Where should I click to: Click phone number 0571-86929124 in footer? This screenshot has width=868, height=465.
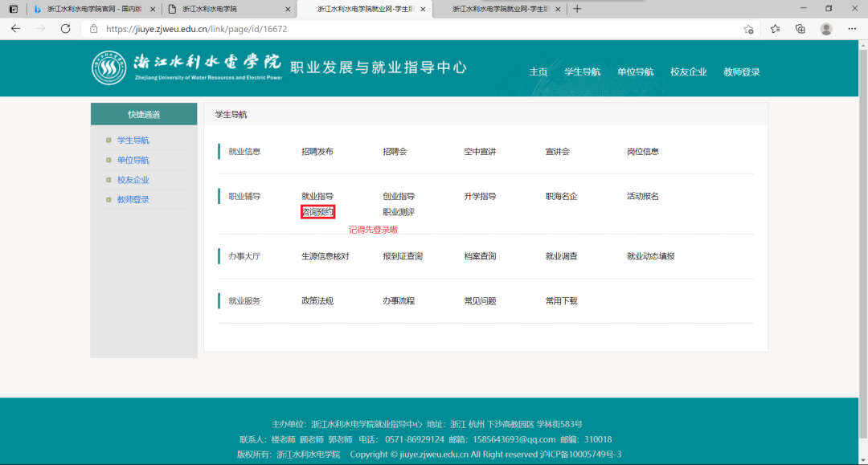click(x=415, y=439)
